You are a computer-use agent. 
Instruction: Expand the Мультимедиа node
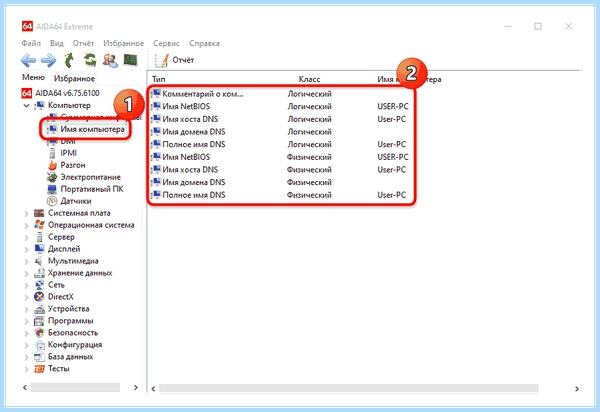[x=26, y=262]
